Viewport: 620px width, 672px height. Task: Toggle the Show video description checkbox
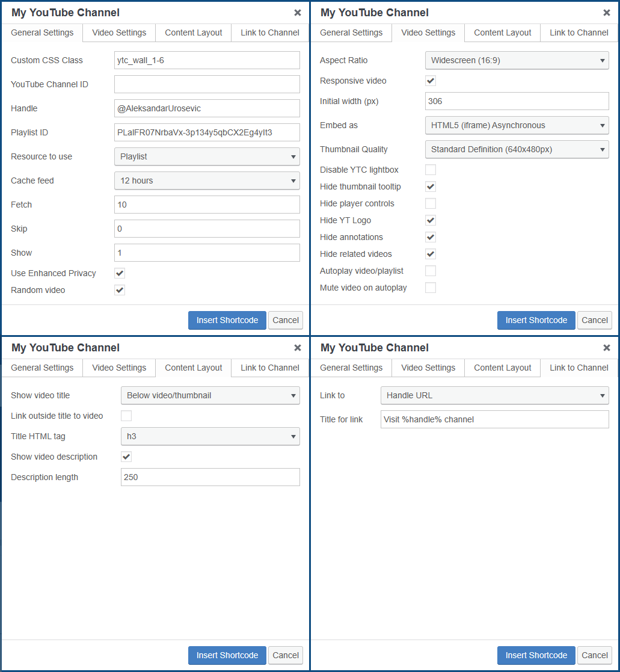point(126,457)
